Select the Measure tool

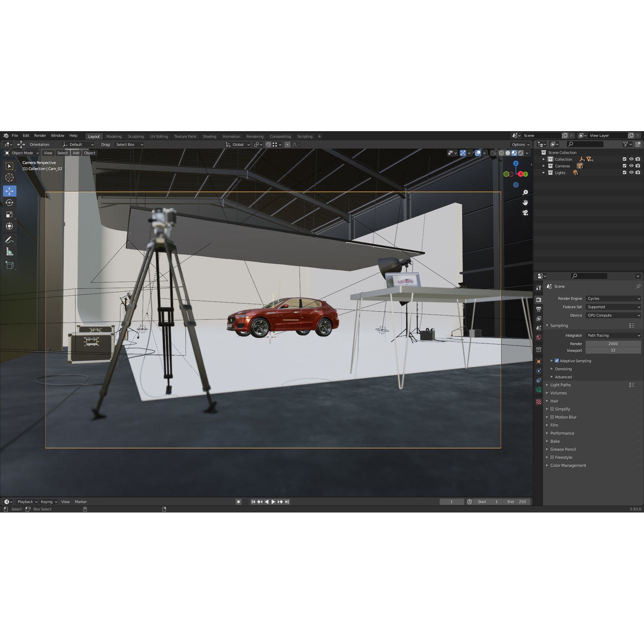tap(9, 251)
